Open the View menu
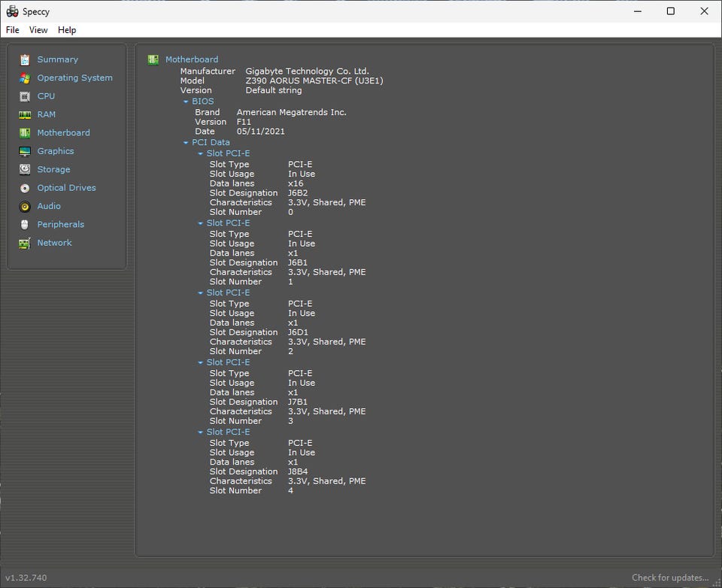The width and height of the screenshot is (722, 588). pos(38,30)
